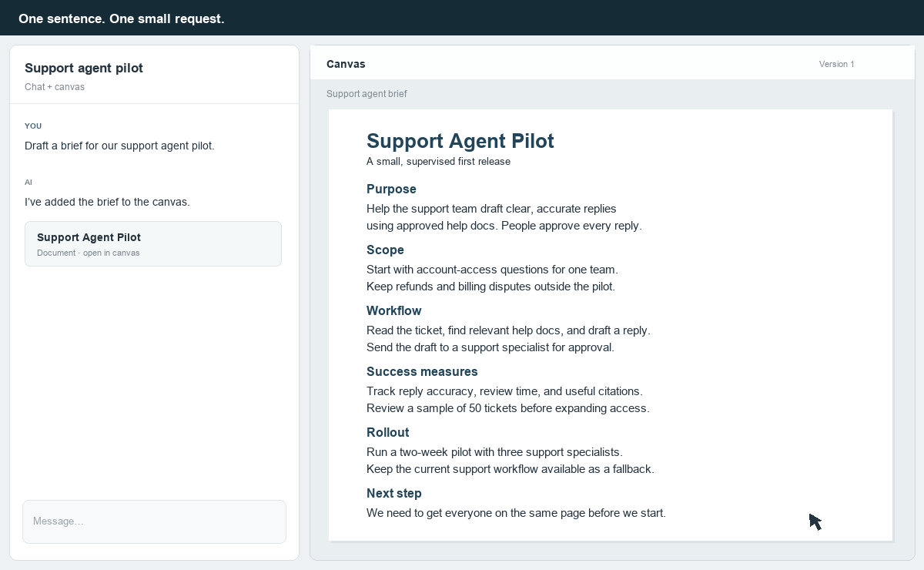Click your message 'Draft a brief for our support agent pilot.'
Screen dimensions: 924x570
119,146
